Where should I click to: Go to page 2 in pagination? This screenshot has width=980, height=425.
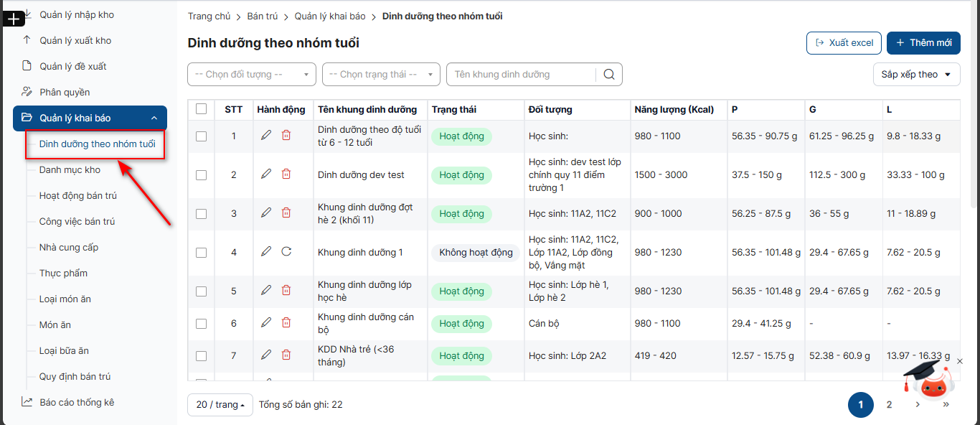[x=889, y=405]
